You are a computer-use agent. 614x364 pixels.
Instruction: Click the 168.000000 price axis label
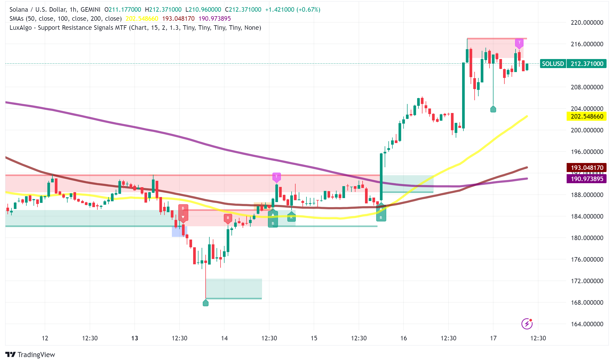tap(587, 303)
